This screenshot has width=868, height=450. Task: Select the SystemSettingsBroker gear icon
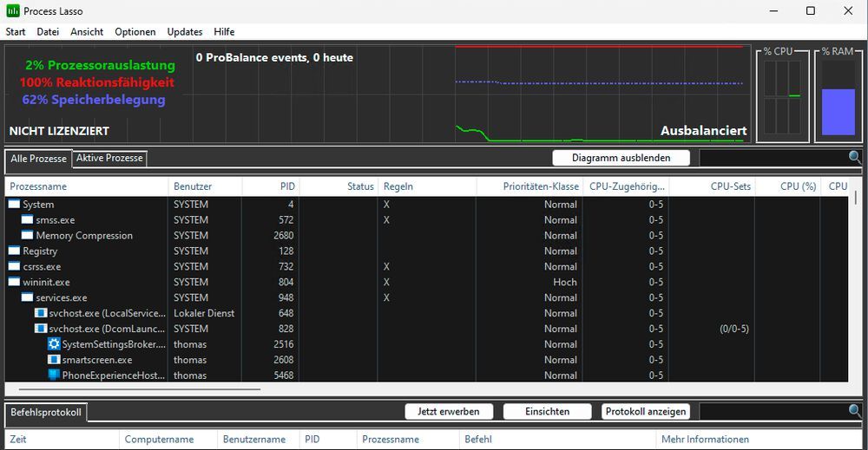click(54, 344)
